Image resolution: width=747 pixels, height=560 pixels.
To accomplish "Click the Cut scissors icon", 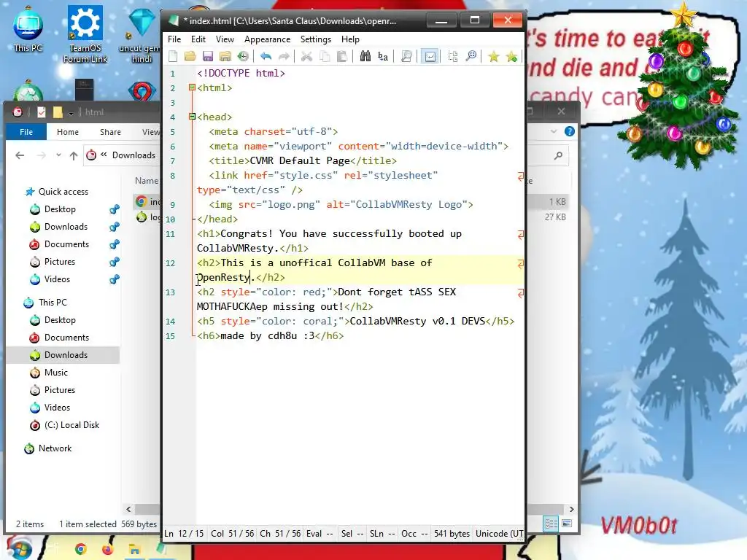I will [306, 57].
